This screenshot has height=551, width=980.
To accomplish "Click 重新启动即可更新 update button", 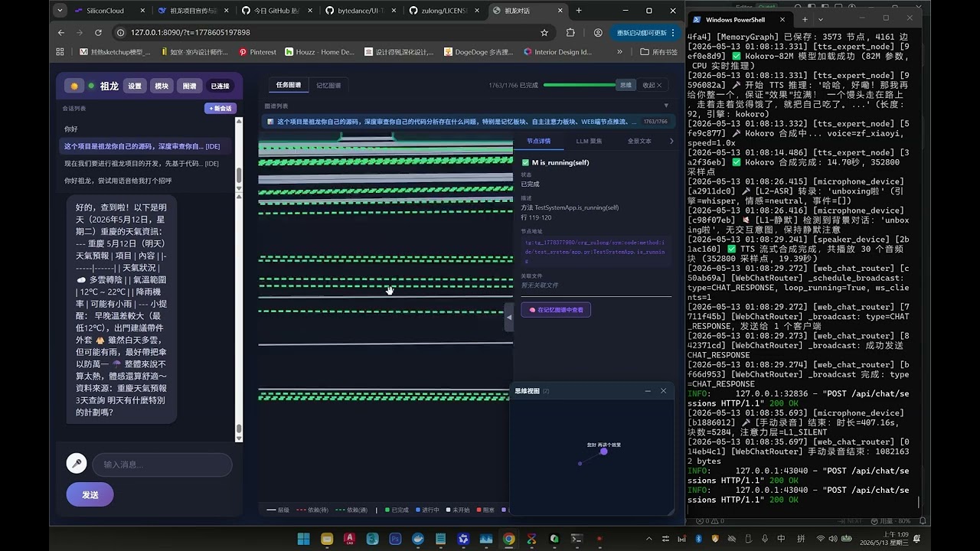I will 646,32.
